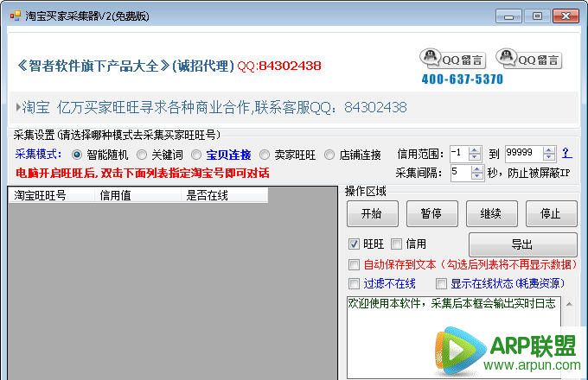This screenshot has width=588, height=380.
Task: Click the first QQ留言 penguin button
Action: [x=452, y=59]
